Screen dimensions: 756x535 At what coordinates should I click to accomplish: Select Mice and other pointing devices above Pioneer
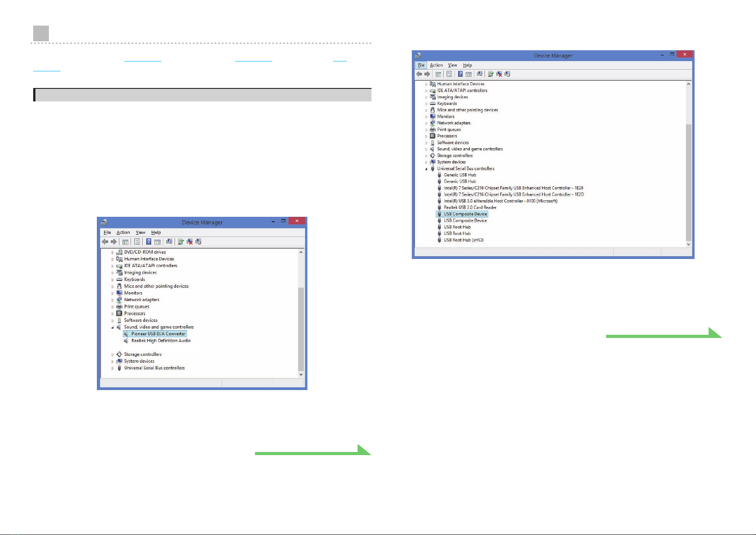156,286
